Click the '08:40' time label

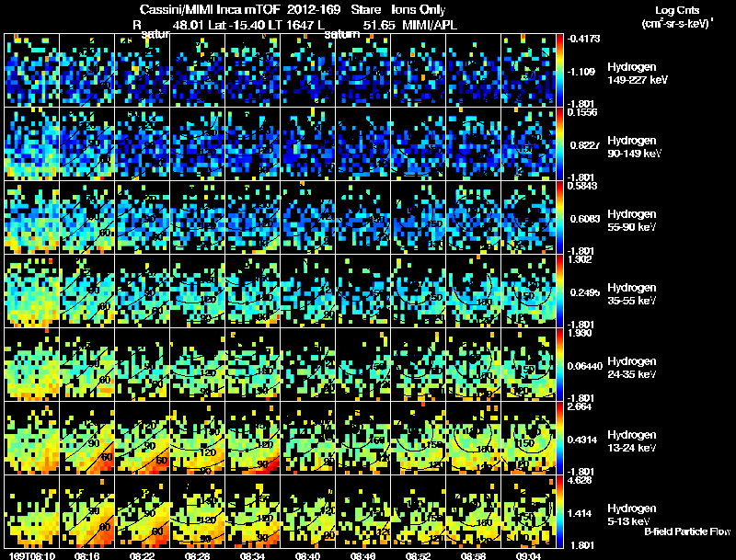pyautogui.click(x=308, y=555)
